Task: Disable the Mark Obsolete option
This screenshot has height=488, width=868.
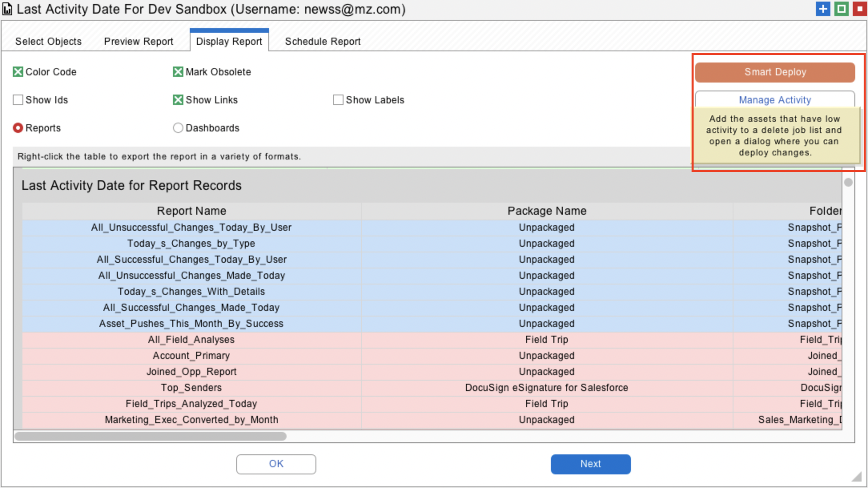Action: (178, 72)
